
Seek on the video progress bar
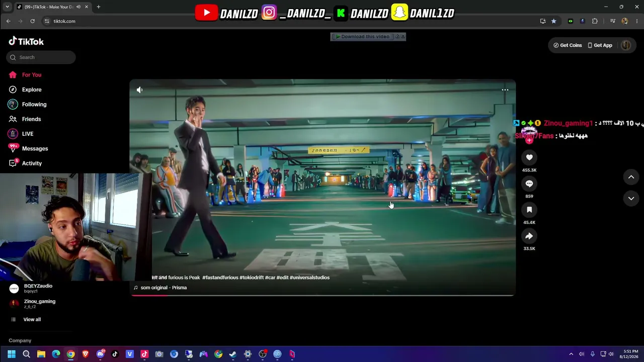tap(323, 295)
